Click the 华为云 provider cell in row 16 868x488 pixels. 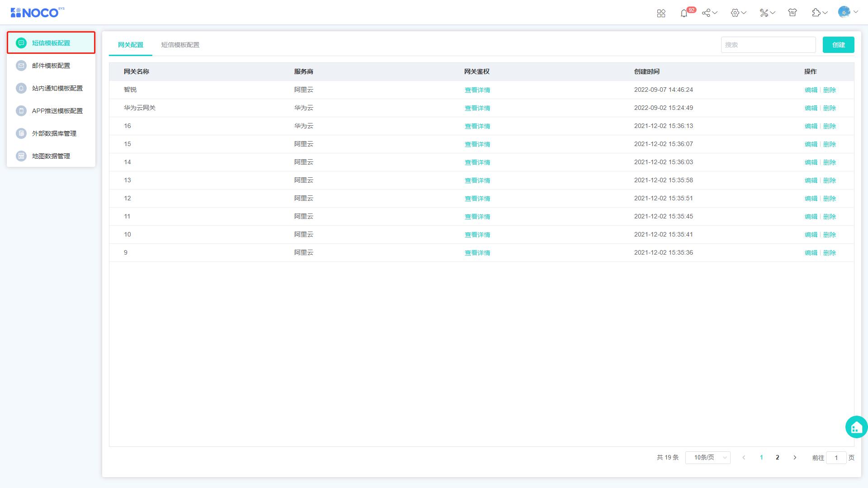pos(304,126)
